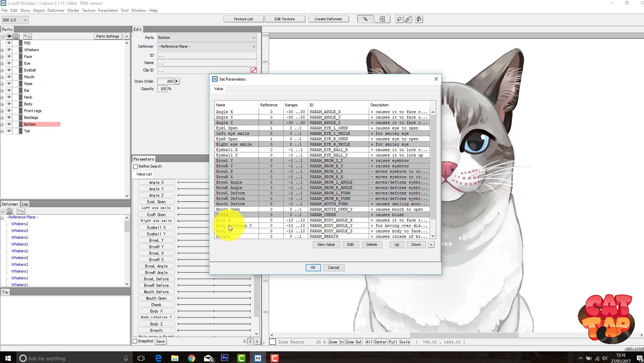
Task: Click the curved mesh grid tool icon
Action: point(382,19)
